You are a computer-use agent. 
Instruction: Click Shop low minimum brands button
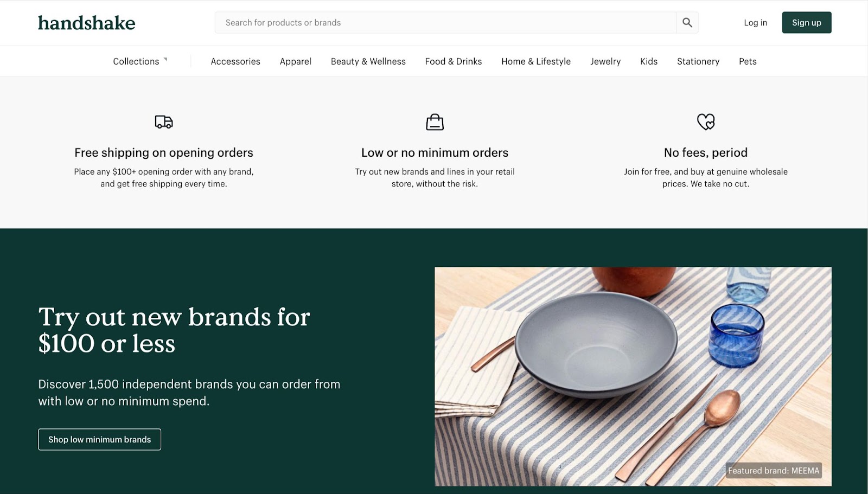pyautogui.click(x=100, y=439)
